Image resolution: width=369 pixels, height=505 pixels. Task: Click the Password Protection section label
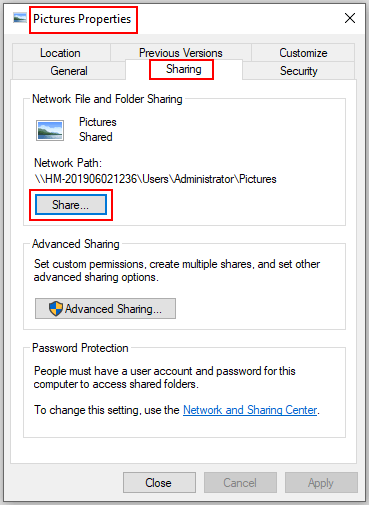point(80,348)
